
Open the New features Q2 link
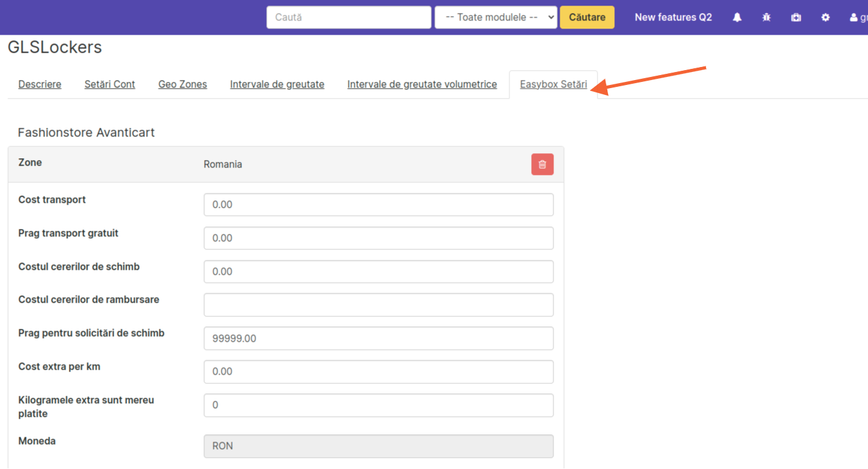click(673, 17)
